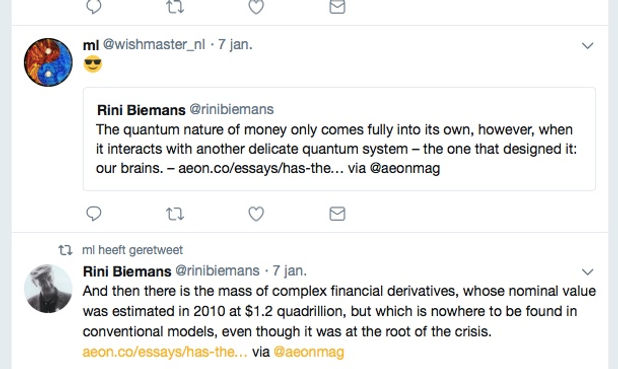Open the orange aeon.co/essays/has-the… link

[165, 352]
